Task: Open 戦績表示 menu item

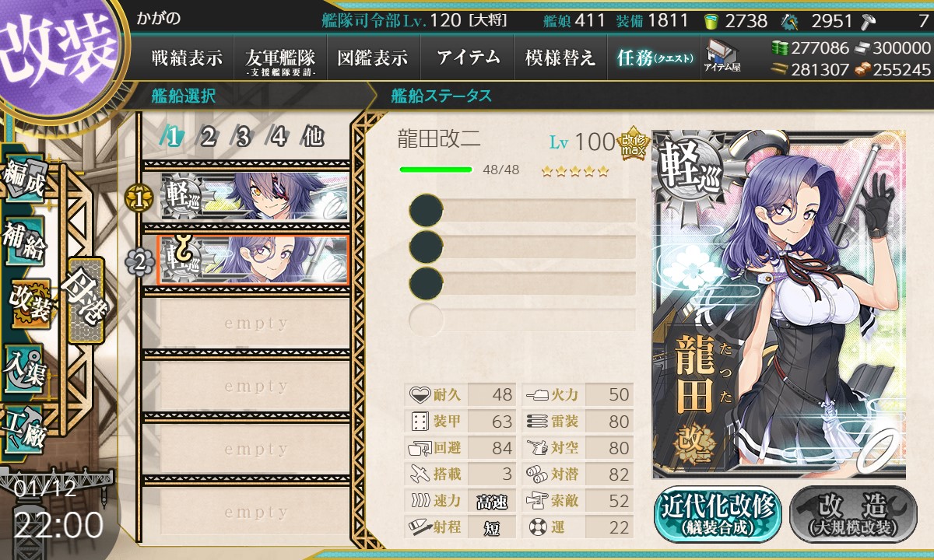Action: 187,58
